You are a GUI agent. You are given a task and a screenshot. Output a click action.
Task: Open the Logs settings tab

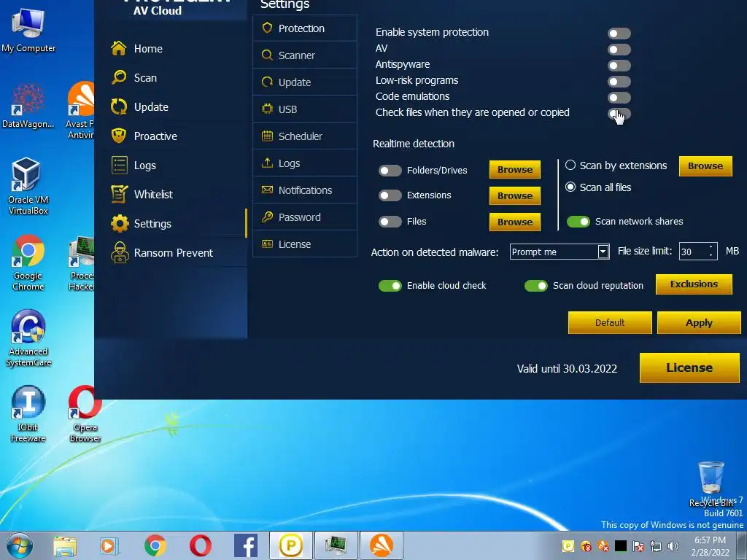click(x=305, y=163)
